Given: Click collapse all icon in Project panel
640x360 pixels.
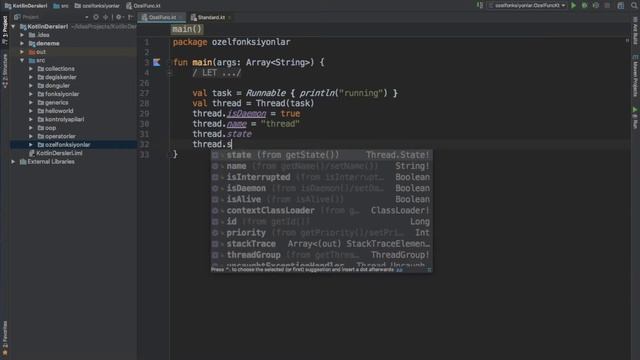Looking at the screenshot, I should 106,17.
